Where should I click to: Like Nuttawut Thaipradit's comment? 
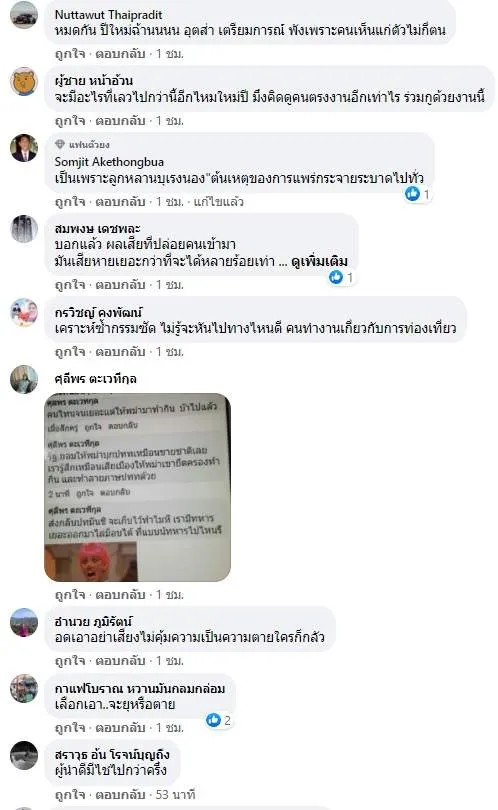tap(70, 54)
